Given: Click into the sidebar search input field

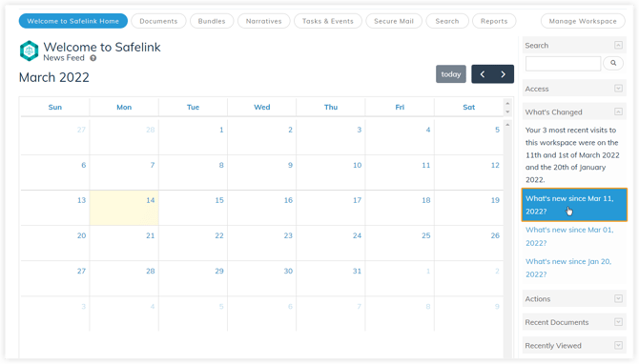Looking at the screenshot, I should click(x=563, y=64).
